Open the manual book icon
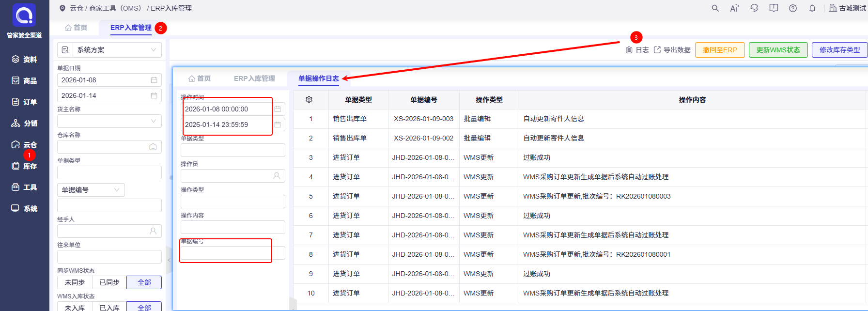 coord(774,8)
